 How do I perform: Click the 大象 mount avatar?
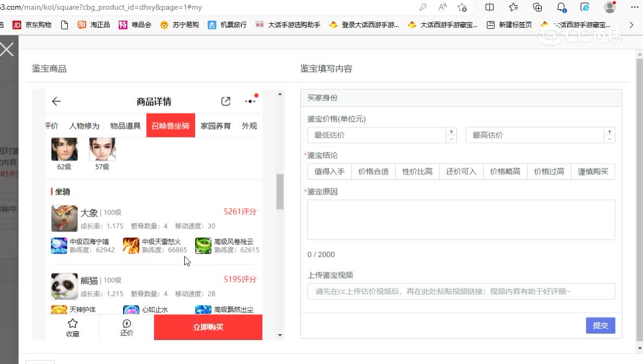click(x=65, y=218)
